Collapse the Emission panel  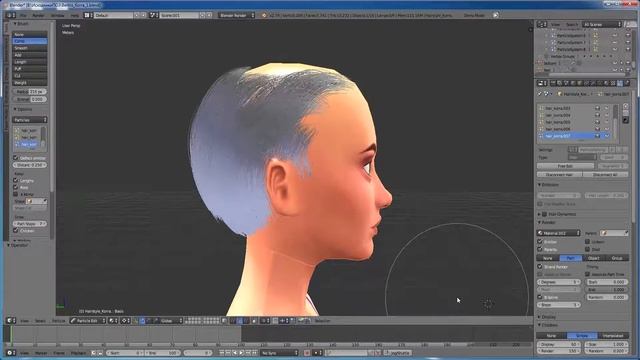point(549,185)
